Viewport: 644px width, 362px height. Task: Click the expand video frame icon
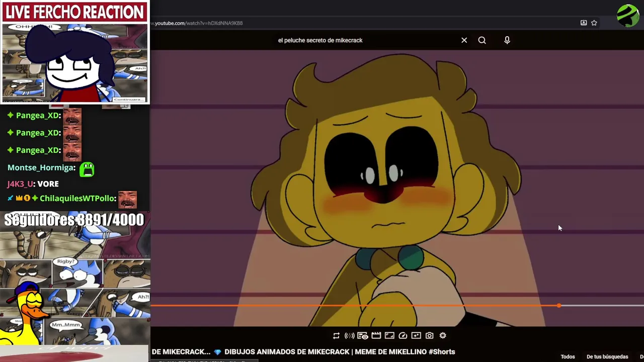(389, 335)
